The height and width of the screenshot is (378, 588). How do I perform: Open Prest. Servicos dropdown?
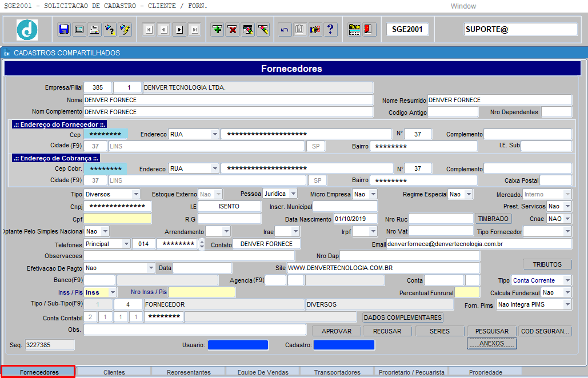[567, 206]
